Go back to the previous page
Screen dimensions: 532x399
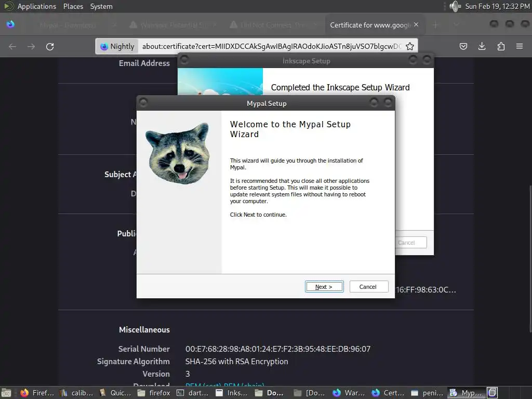tap(12, 46)
